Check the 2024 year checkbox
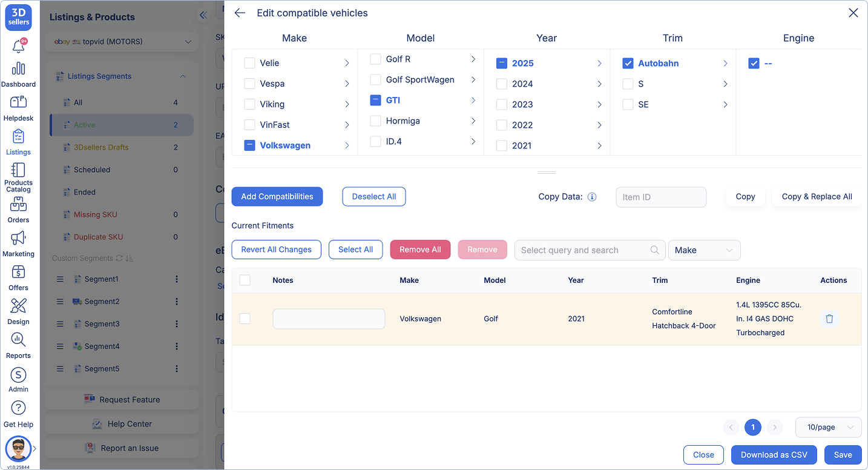The image size is (868, 470). tap(501, 84)
